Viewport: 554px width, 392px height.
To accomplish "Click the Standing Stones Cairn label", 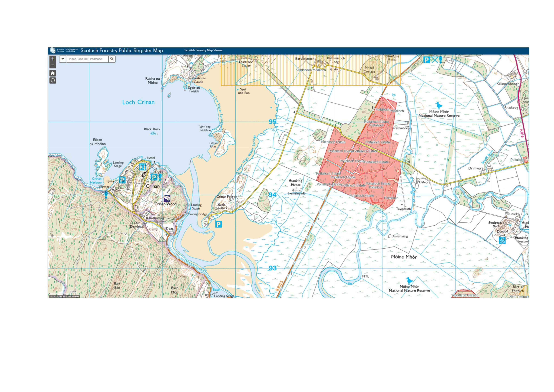I will [x=296, y=187].
